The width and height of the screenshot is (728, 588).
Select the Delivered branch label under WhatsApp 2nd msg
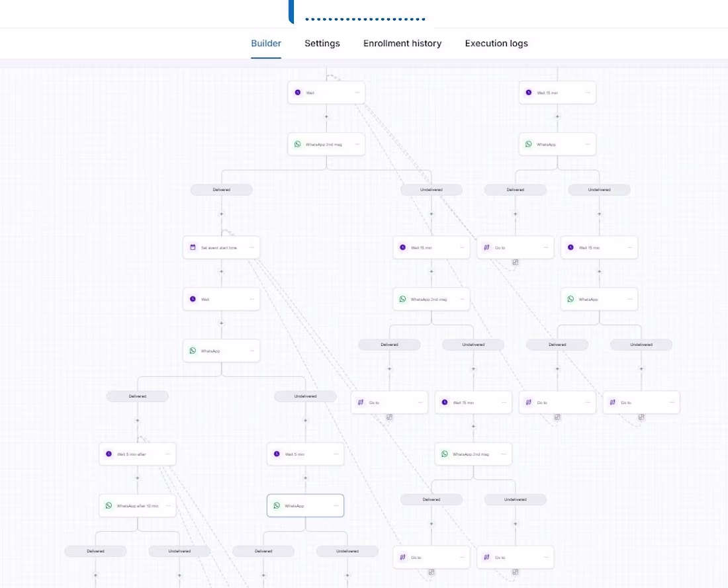pos(222,189)
